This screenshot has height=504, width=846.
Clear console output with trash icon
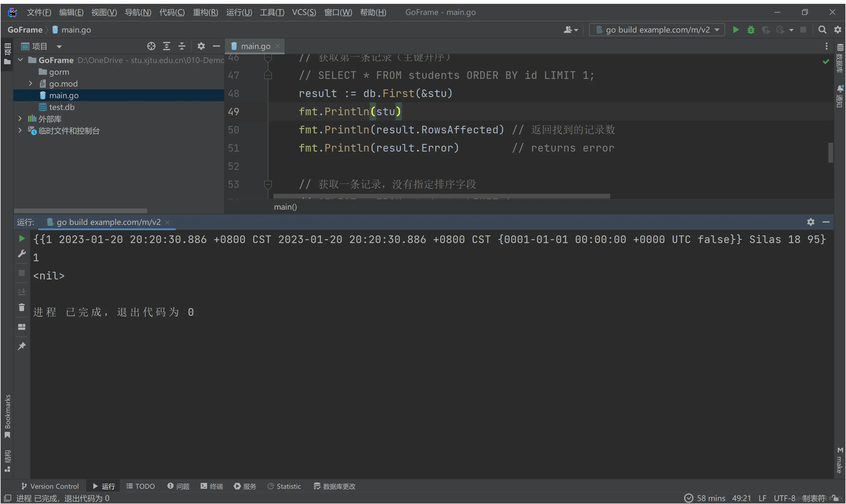click(22, 308)
